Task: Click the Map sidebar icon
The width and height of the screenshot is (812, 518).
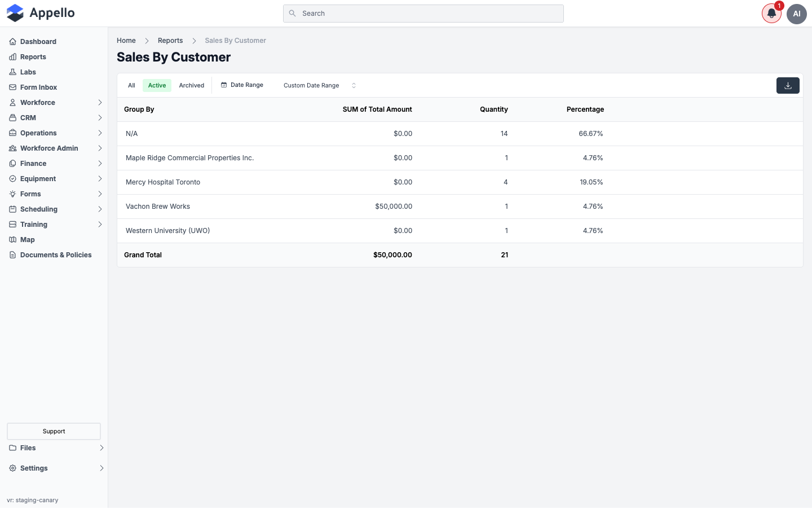Action: click(12, 240)
